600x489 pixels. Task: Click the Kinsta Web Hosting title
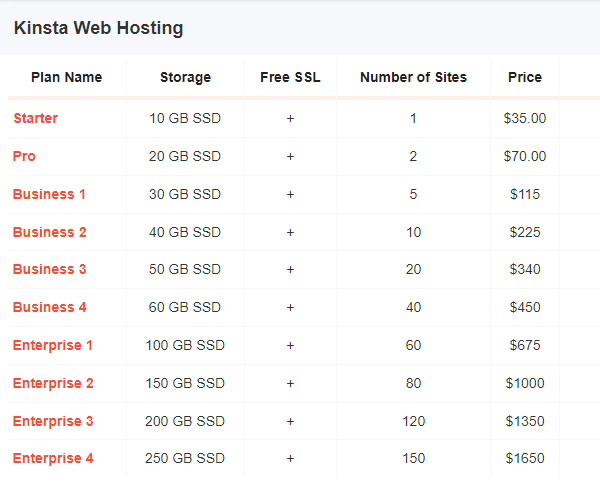pyautogui.click(x=98, y=28)
